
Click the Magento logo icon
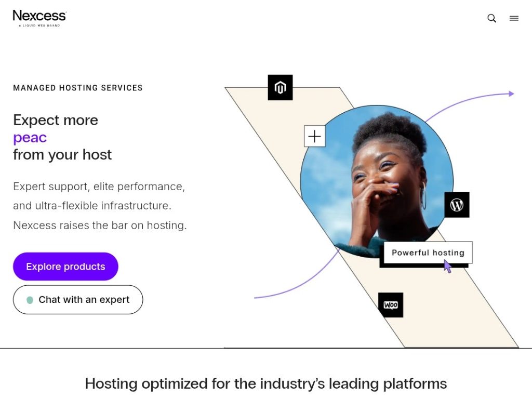[280, 87]
